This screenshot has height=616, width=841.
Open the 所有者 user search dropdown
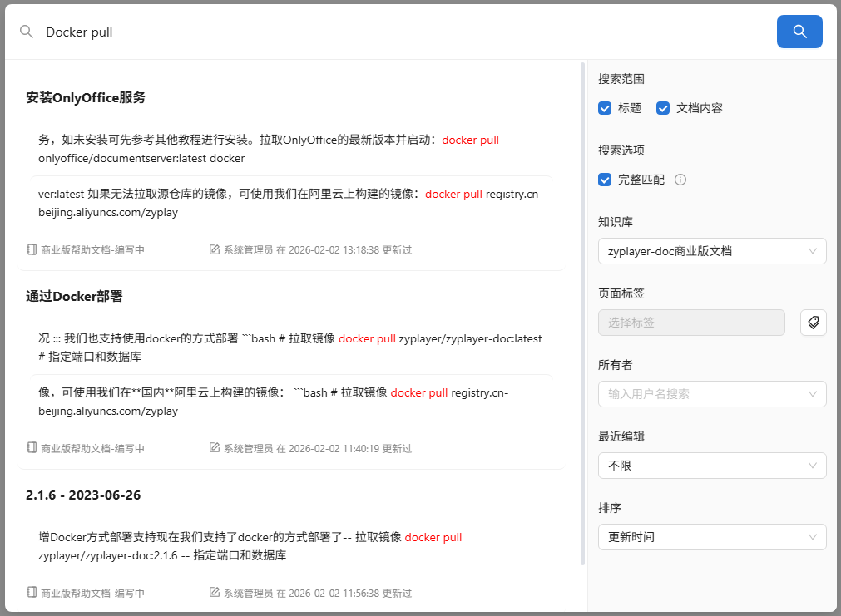[712, 394]
